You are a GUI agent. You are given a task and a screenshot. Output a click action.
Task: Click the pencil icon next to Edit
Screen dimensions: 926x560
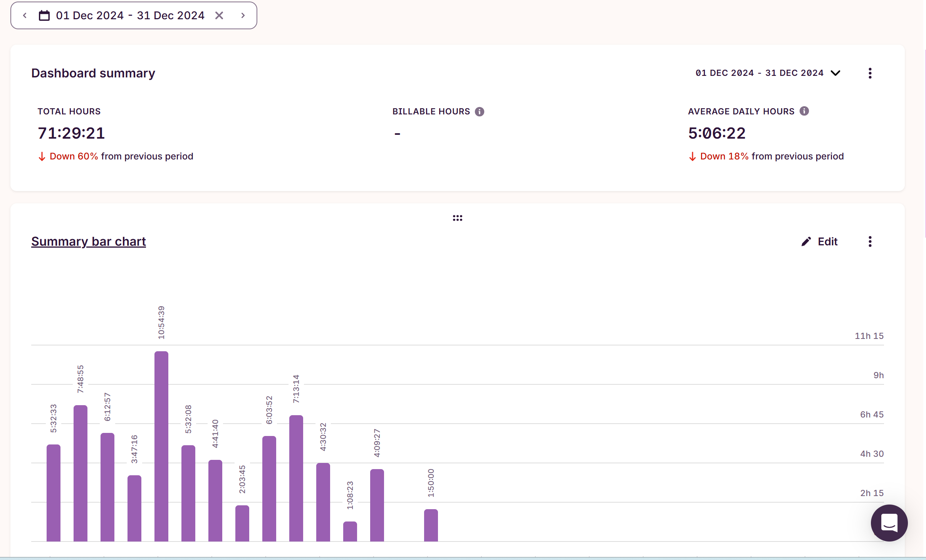pyautogui.click(x=806, y=241)
